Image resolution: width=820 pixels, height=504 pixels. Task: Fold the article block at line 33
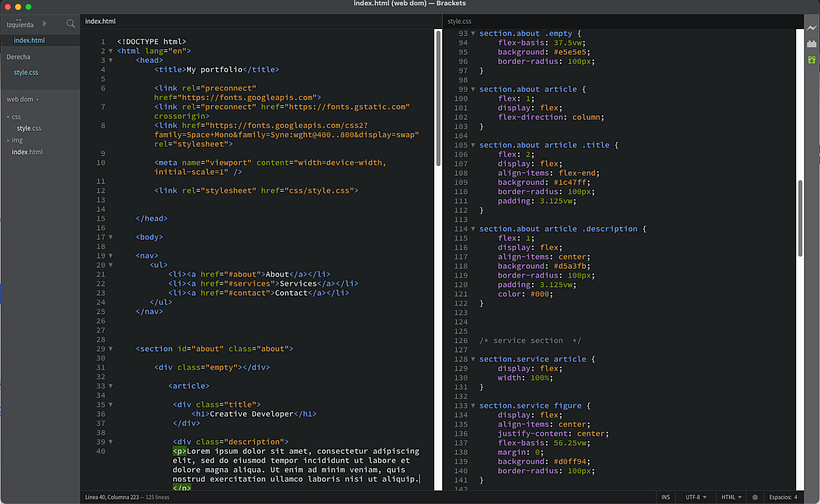coord(110,386)
